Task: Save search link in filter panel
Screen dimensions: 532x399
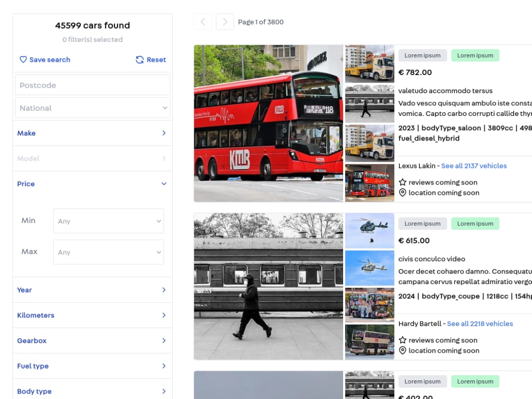Action: point(45,60)
